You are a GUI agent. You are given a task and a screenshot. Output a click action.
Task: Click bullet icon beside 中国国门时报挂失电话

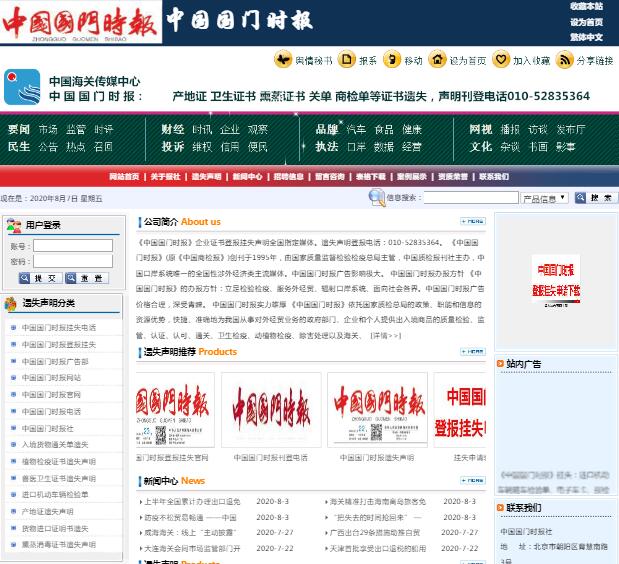13,327
